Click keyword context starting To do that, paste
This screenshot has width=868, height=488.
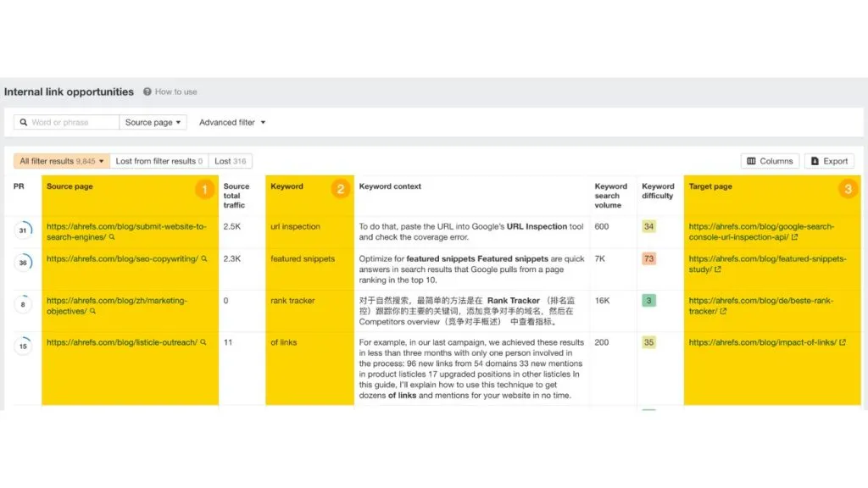(x=471, y=232)
